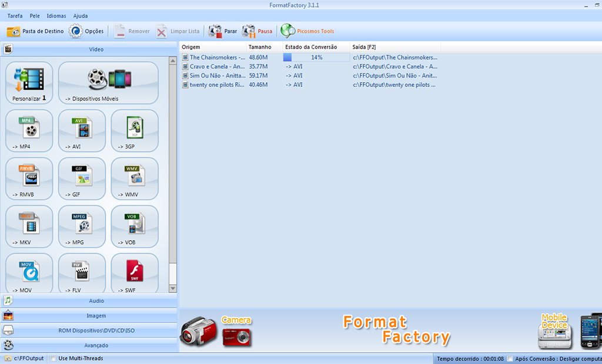The image size is (602, 364).
Task: Click output path c:\FFOutput\twenty one pilots
Action: [394, 85]
